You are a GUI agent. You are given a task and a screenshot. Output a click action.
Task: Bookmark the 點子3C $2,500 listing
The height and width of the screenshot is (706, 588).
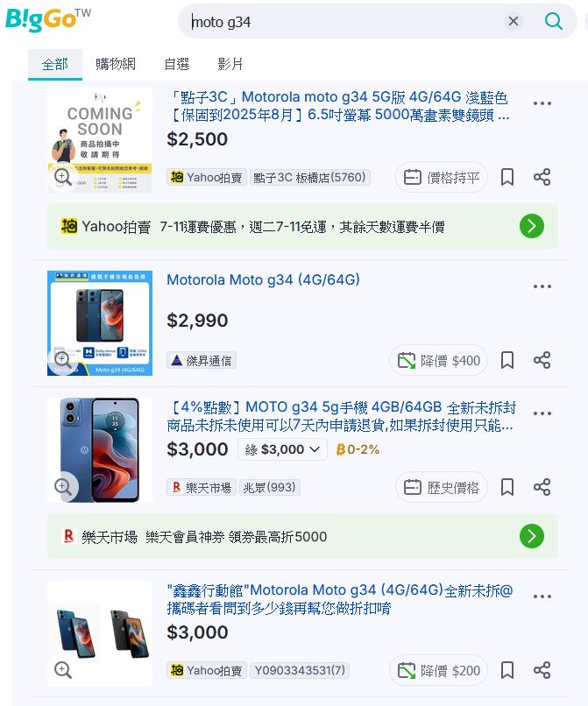click(x=507, y=177)
